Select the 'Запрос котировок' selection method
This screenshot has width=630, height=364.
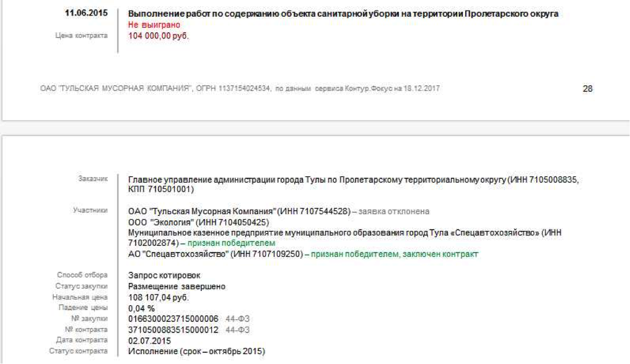click(160, 275)
